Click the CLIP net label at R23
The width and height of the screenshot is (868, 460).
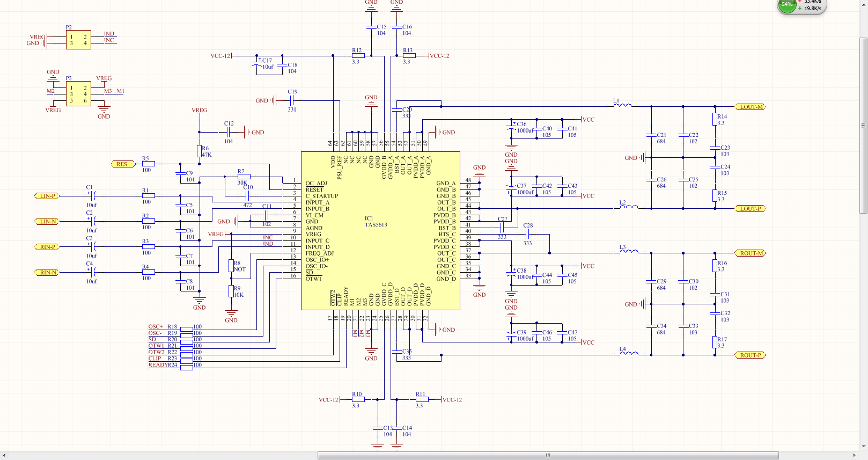pyautogui.click(x=155, y=359)
